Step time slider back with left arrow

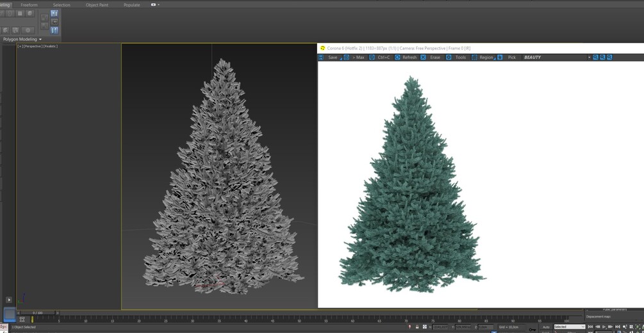pyautogui.click(x=18, y=313)
